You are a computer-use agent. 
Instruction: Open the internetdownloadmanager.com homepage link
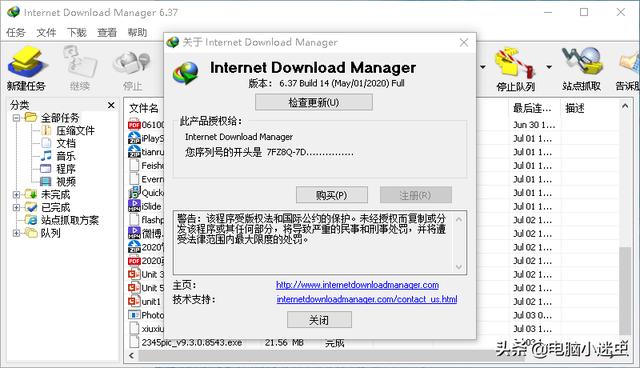[357, 285]
